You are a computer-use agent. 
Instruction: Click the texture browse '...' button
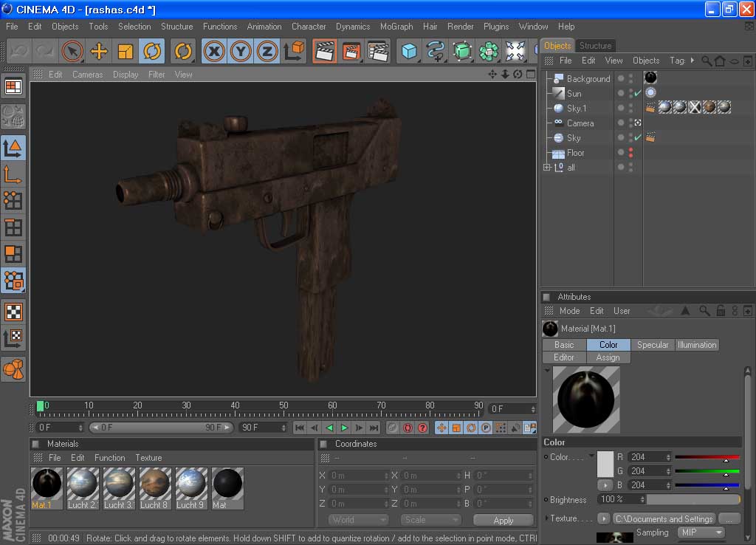(729, 518)
